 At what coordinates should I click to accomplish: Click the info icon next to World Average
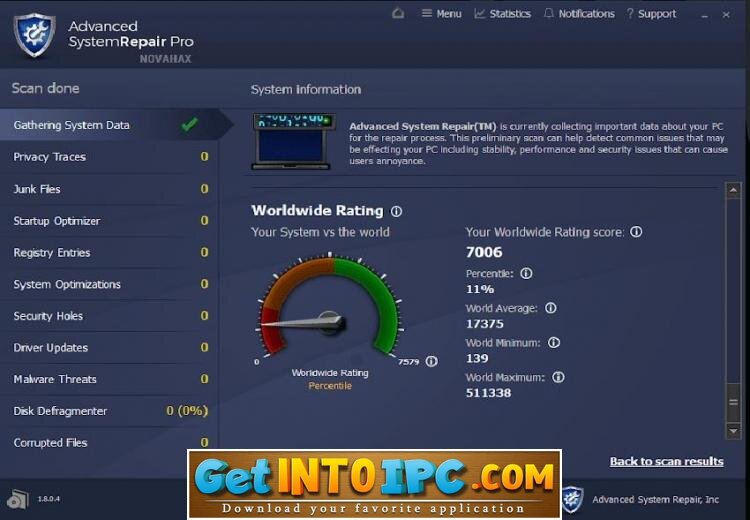(551, 308)
